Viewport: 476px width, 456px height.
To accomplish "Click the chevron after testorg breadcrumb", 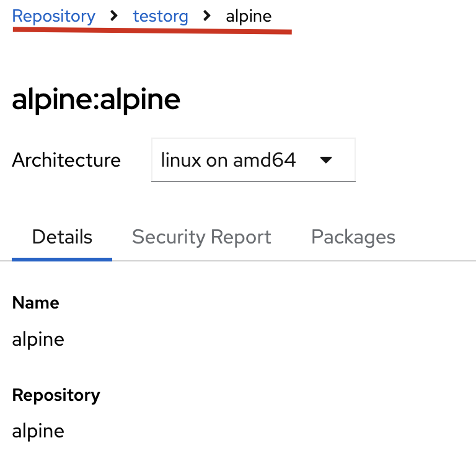I will click(x=207, y=16).
